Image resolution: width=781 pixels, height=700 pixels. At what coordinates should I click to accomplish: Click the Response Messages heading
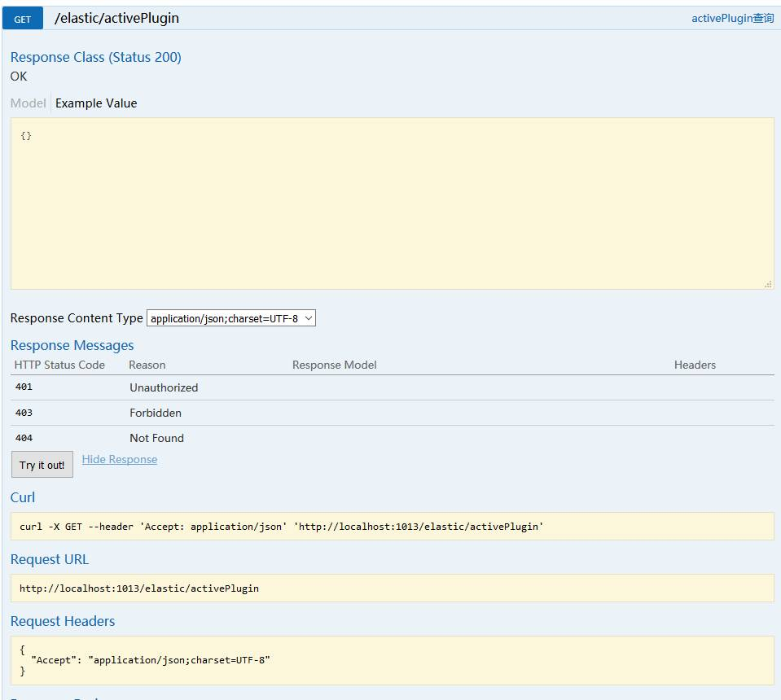click(72, 345)
